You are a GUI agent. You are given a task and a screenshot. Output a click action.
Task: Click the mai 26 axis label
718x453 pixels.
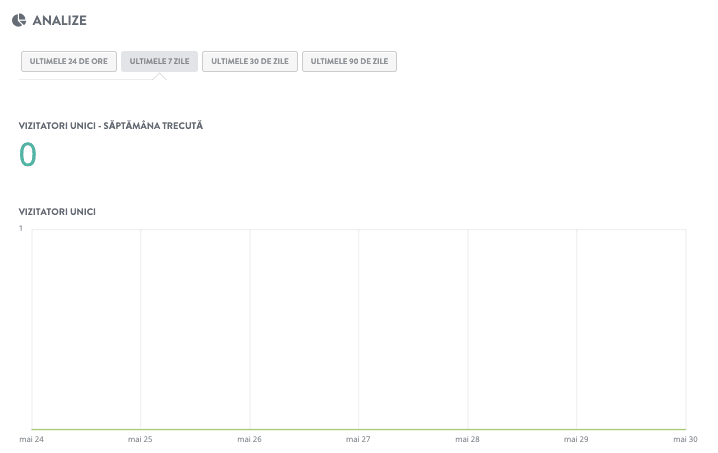250,439
